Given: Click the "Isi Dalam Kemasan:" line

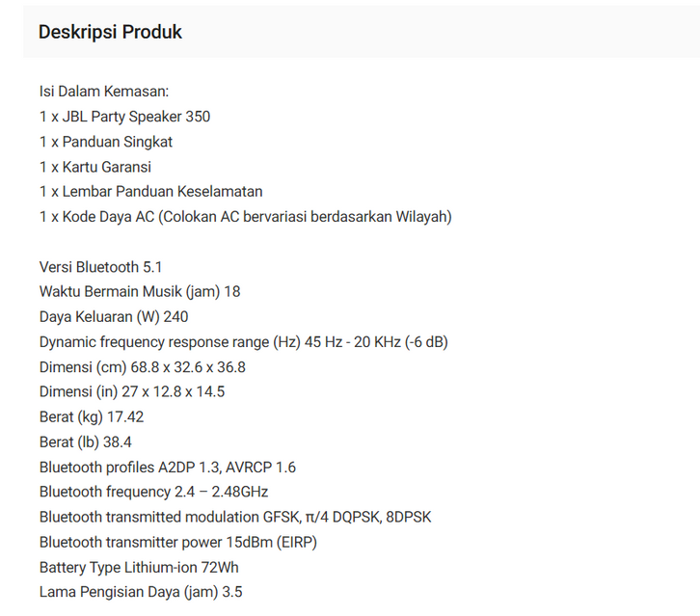Looking at the screenshot, I should pos(104,92).
